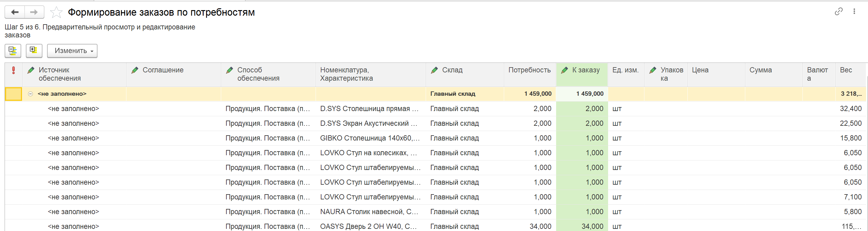Click the Источник обеспечения column header
Viewport: 868px width, 231px height.
59,74
